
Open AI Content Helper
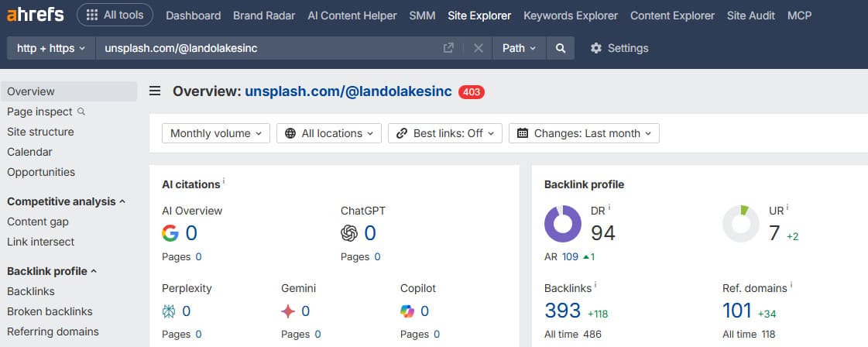tap(352, 15)
